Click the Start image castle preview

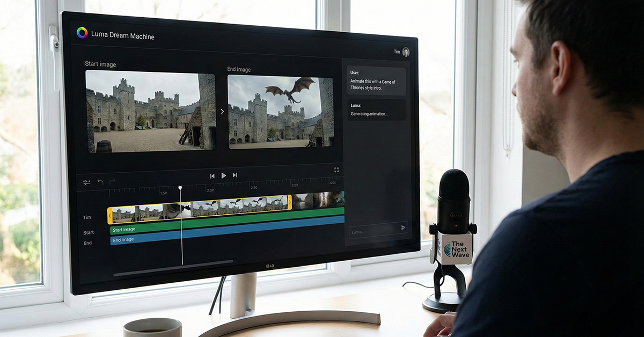pos(150,112)
